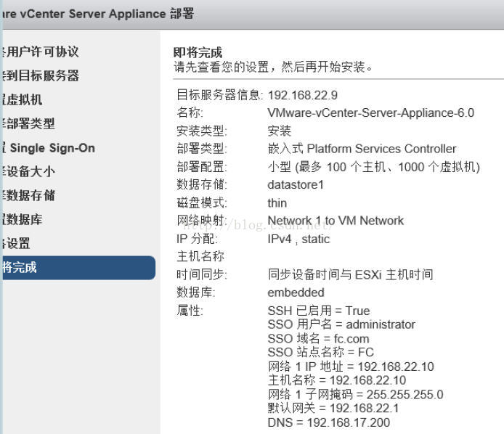
Task: Click the datastore1 value
Action: [x=296, y=185]
